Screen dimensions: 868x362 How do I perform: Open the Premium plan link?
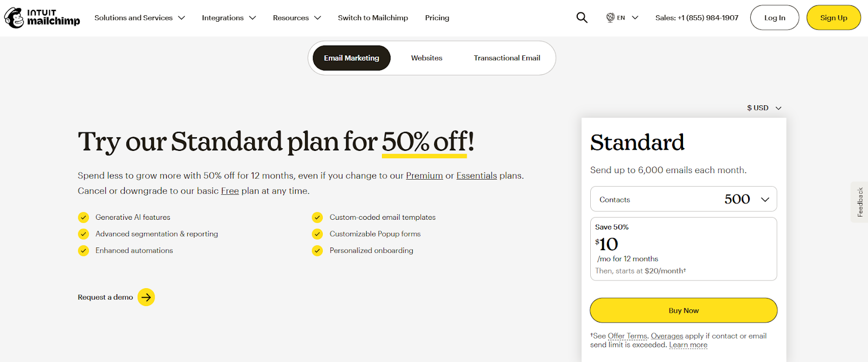pyautogui.click(x=424, y=176)
